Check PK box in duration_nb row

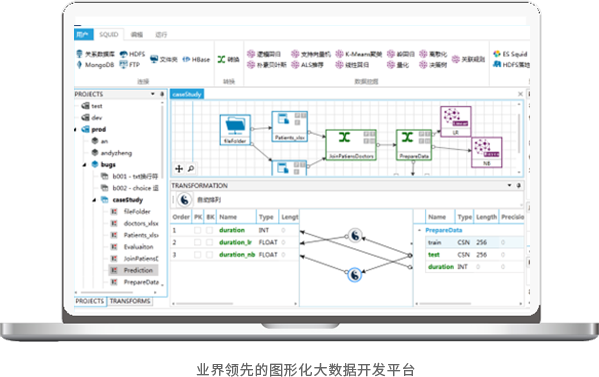coord(198,255)
